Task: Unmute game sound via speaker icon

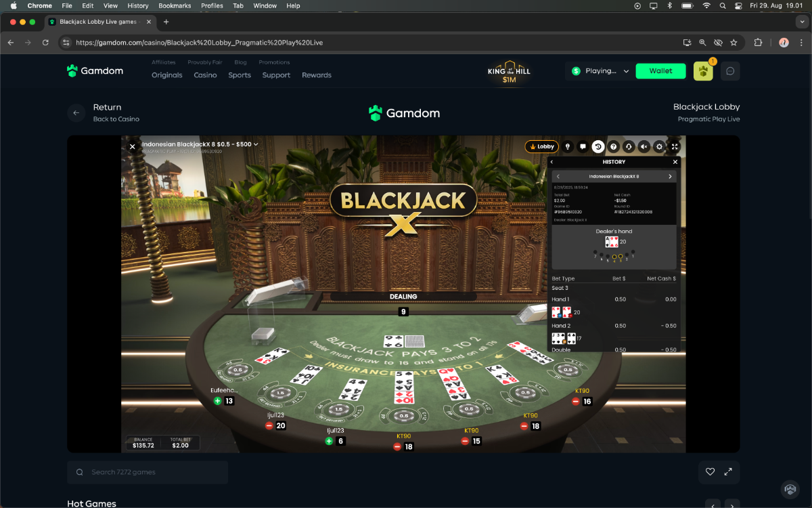Action: (644, 146)
